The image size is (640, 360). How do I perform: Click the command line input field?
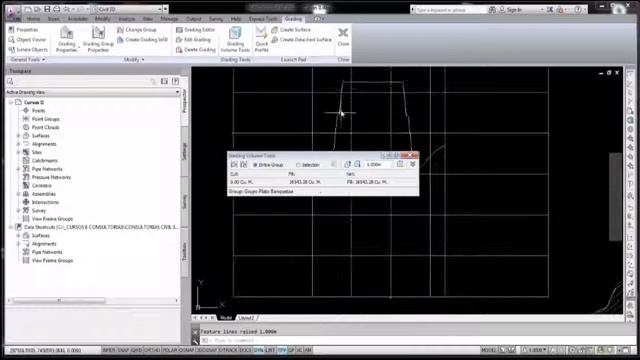408,340
